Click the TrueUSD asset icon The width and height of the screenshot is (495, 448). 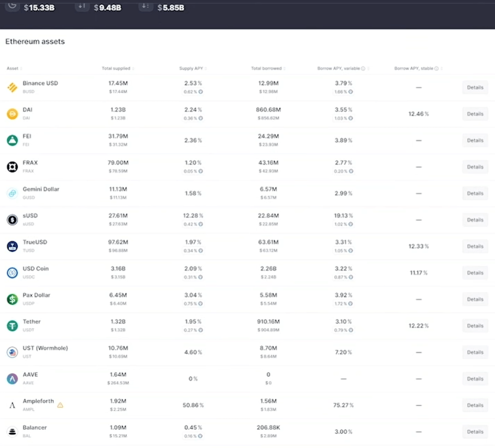tap(12, 246)
